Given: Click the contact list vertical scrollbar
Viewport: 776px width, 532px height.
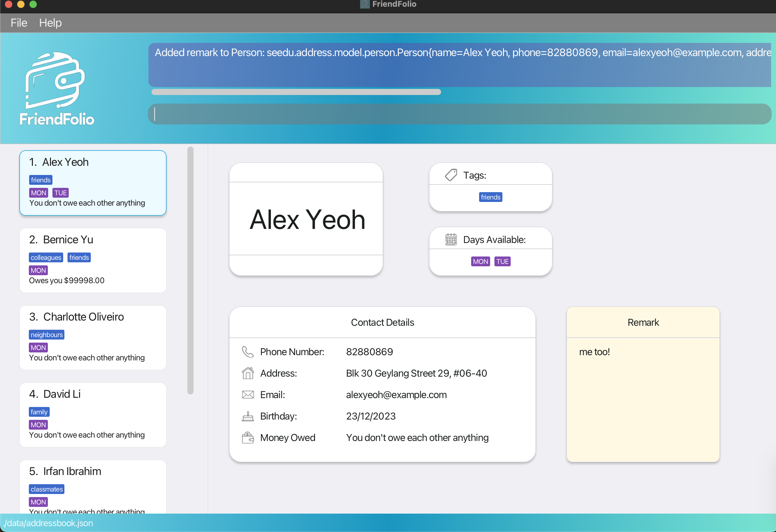Looking at the screenshot, I should pos(191,270).
